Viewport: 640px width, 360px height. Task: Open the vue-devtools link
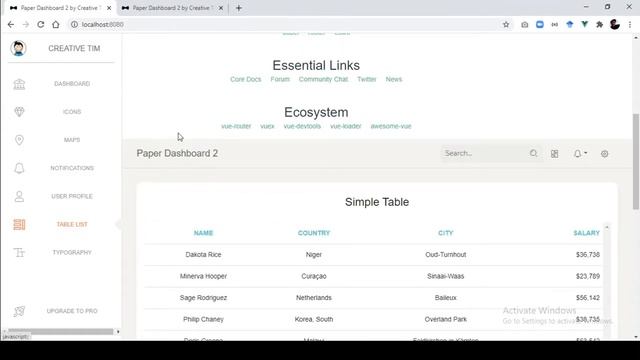[302, 126]
